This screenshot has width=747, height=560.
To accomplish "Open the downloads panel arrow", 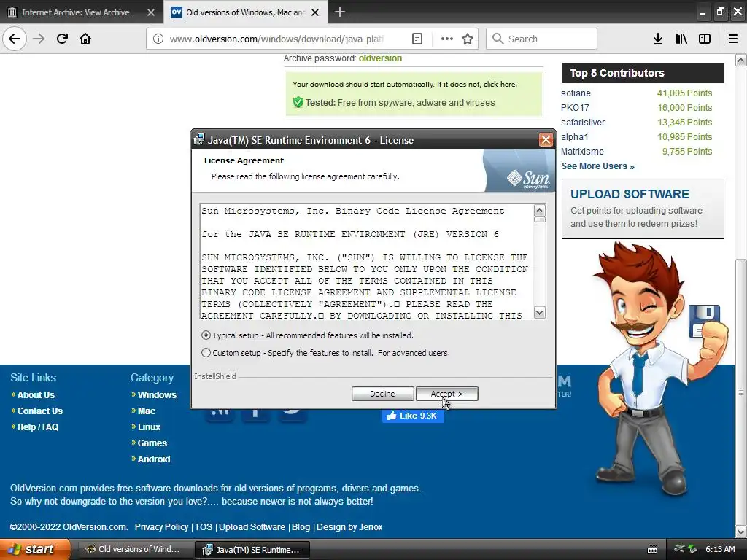I will (x=658, y=39).
